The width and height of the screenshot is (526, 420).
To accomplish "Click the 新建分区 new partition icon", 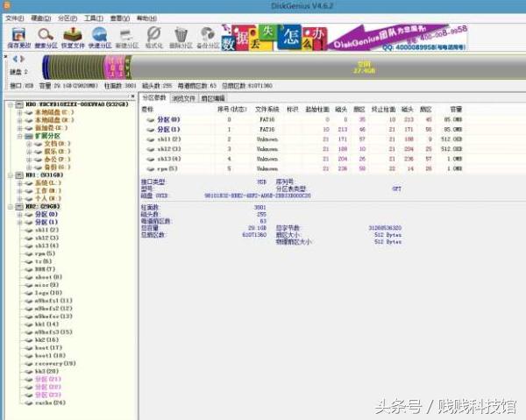I will [x=127, y=38].
